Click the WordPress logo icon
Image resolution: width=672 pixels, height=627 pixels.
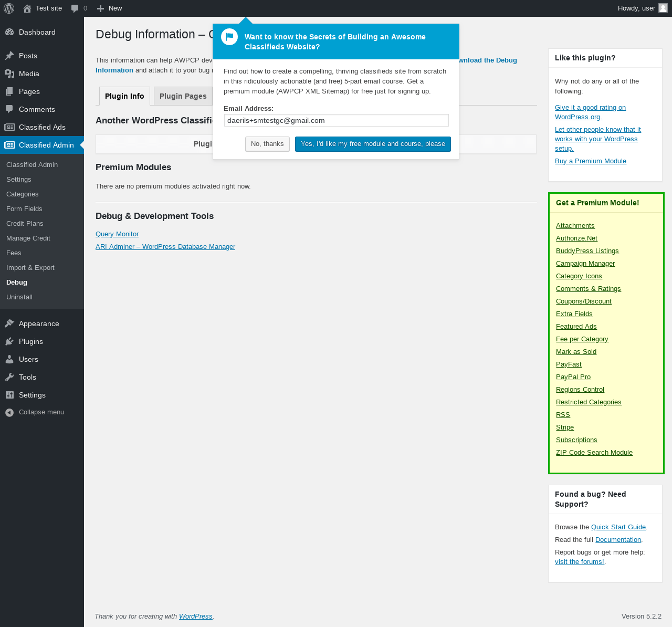[9, 8]
